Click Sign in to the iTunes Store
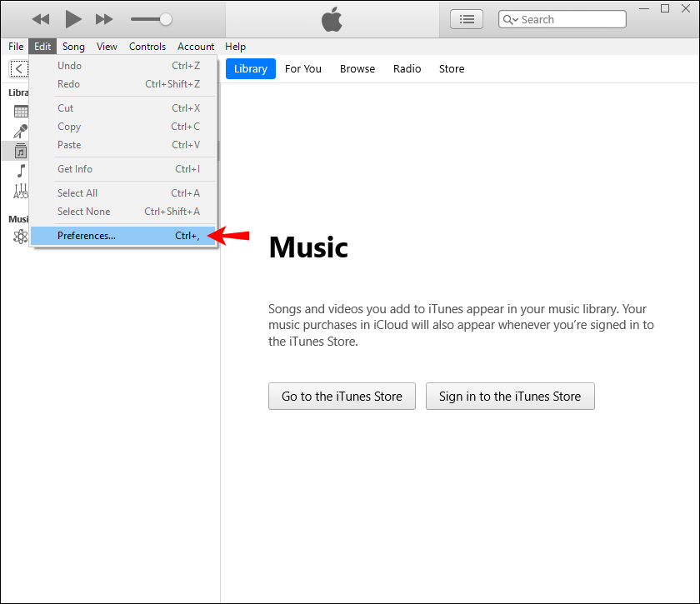Image resolution: width=700 pixels, height=604 pixels. point(510,396)
